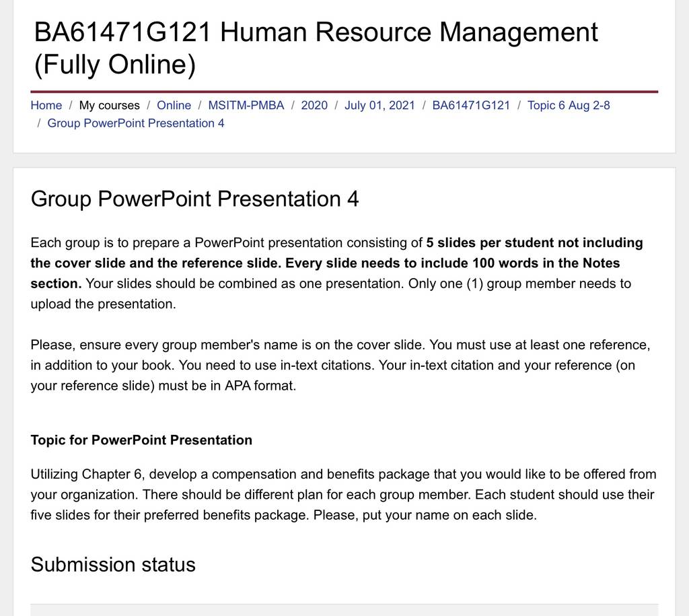Click paragraph beginning 'Utilizing Chapter 6'
Viewport: 689px width, 616px height.
[x=343, y=495]
